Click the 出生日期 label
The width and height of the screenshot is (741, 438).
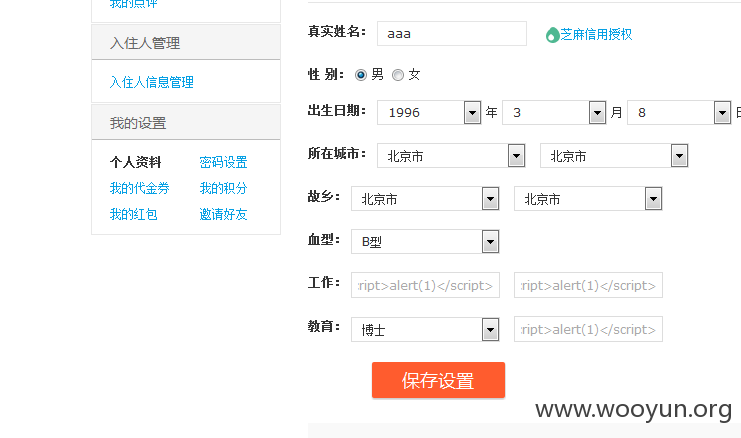337,111
